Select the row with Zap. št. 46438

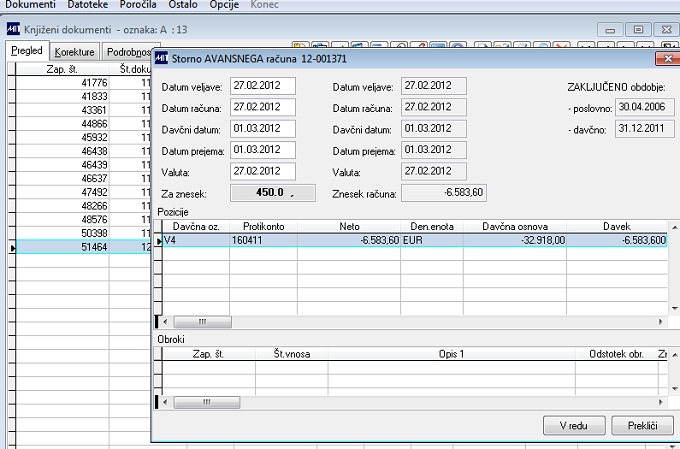point(82,151)
